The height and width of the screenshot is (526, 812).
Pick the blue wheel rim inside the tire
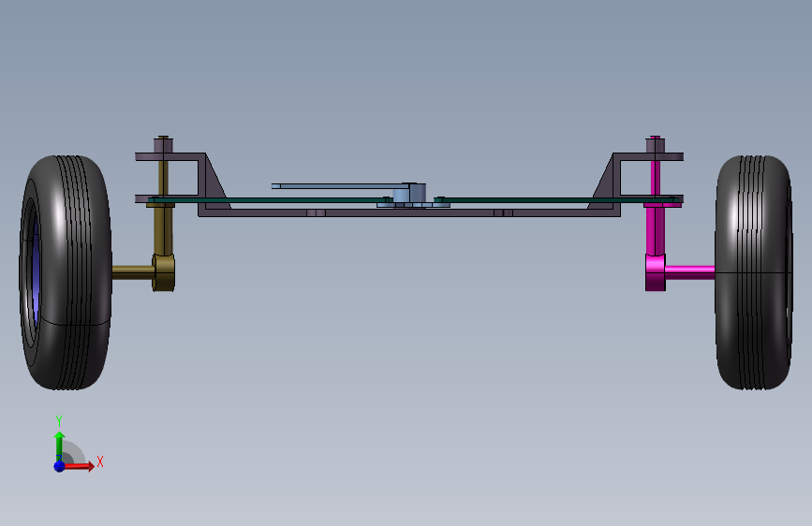point(36,271)
